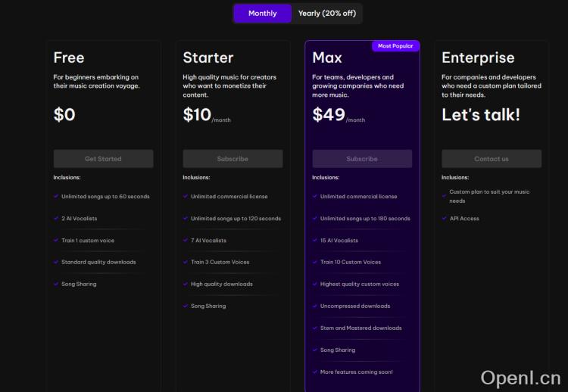Screen dimensions: 568x392
Task: Click the Max plan $49 price
Action: [329, 114]
